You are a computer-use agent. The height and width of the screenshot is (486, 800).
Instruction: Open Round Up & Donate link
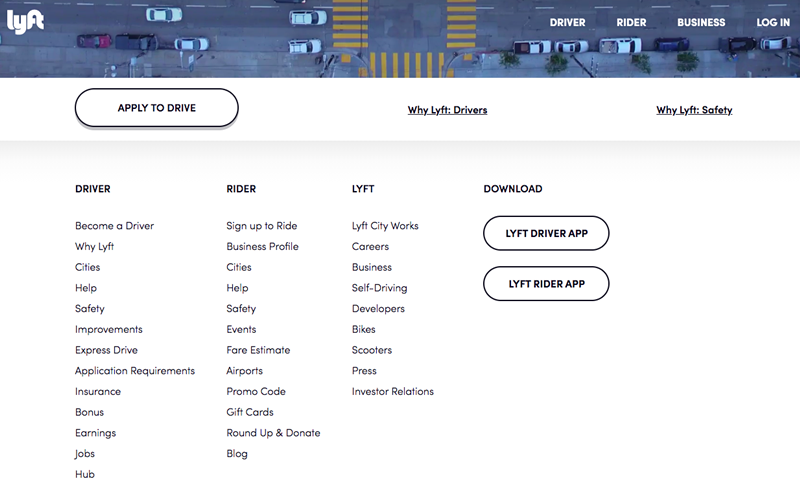click(273, 433)
